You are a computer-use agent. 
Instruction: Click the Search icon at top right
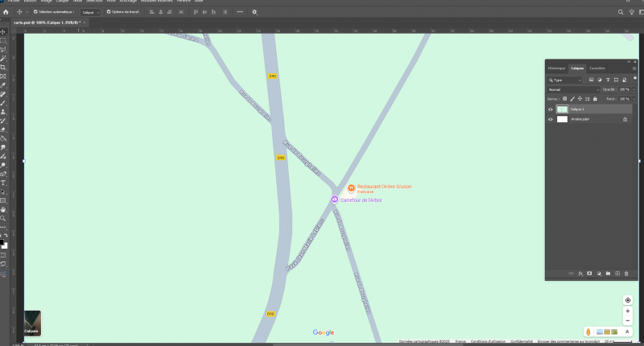click(x=621, y=12)
